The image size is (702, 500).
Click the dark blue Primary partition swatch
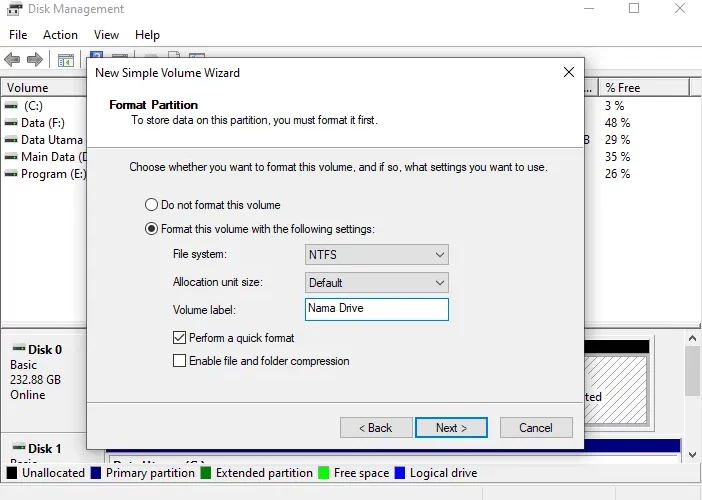click(96, 473)
